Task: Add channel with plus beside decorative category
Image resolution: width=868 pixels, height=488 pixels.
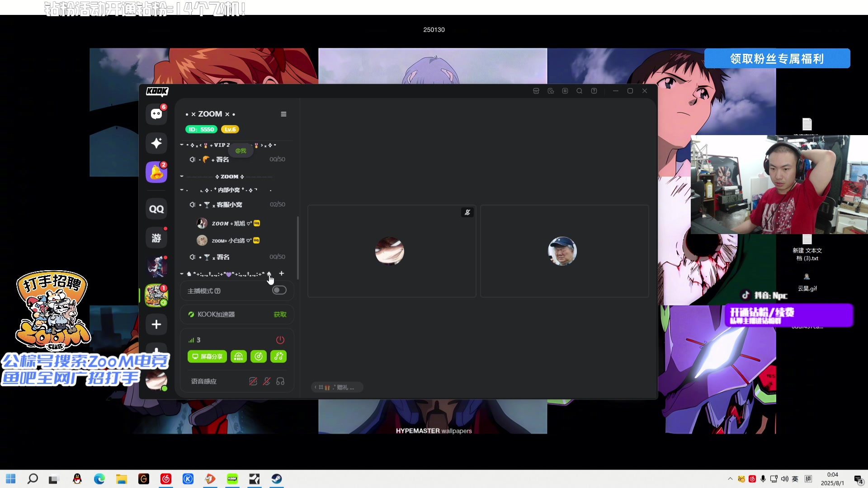Action: 282,273
